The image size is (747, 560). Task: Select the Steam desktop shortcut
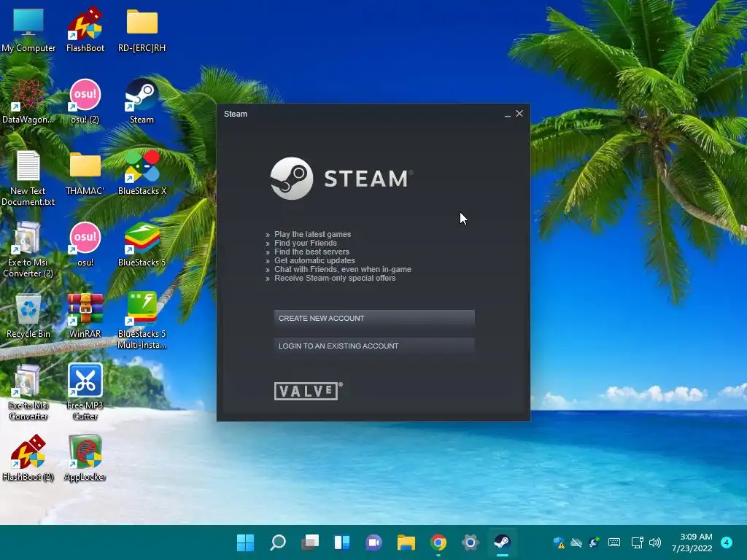(x=142, y=101)
